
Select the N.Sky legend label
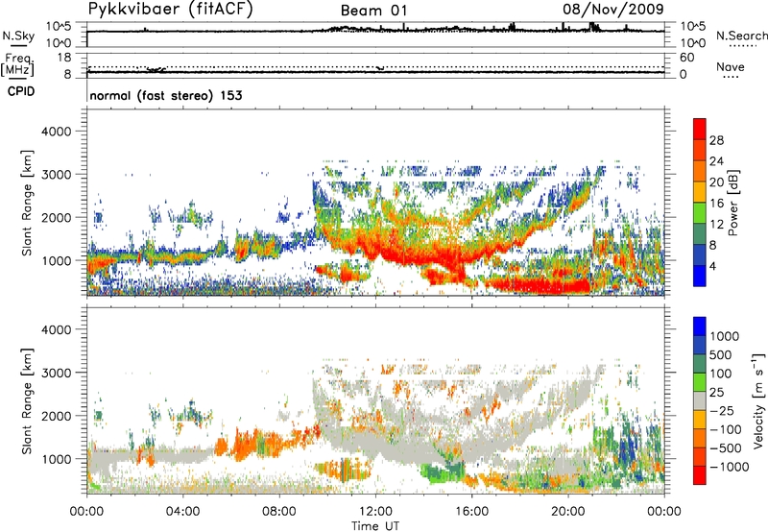pos(18,36)
